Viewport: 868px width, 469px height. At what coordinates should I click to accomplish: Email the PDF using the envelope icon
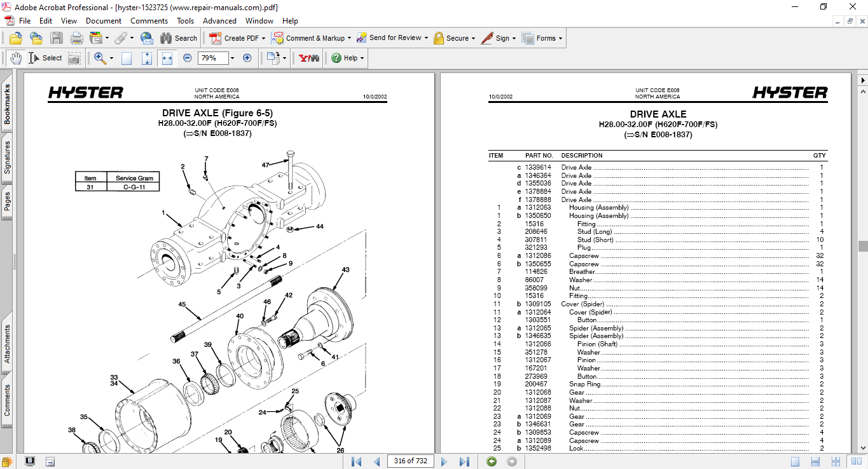click(147, 38)
